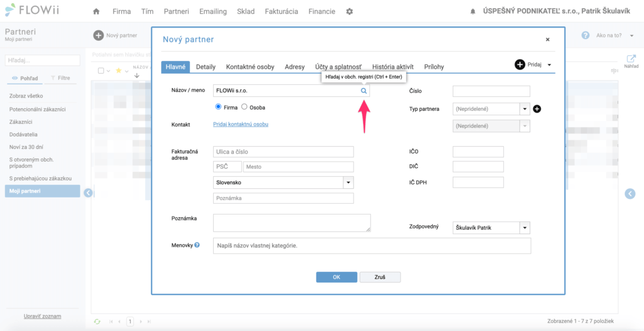Click the Pridaj plus icon in dialog
Image resolution: width=644 pixels, height=331 pixels.
coord(519,65)
